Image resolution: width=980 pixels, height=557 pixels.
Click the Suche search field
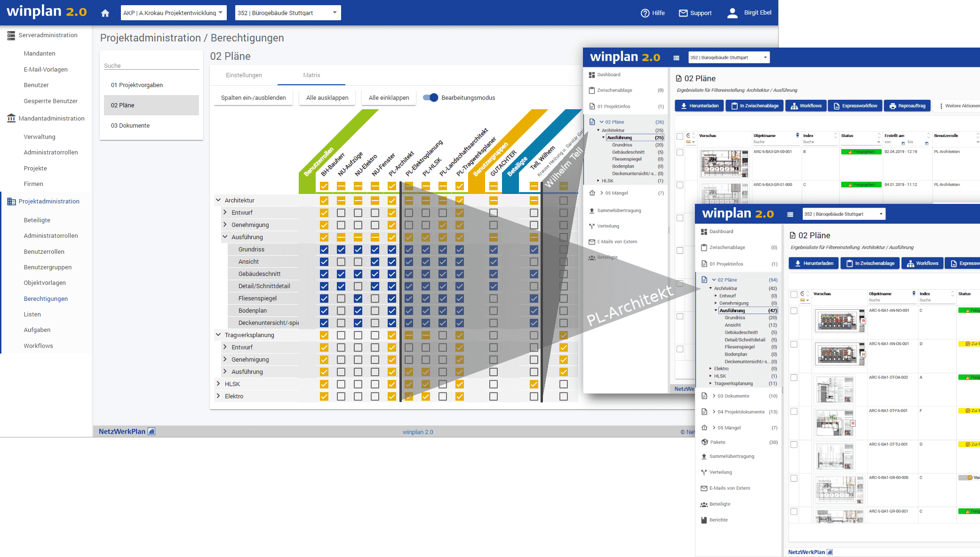151,66
